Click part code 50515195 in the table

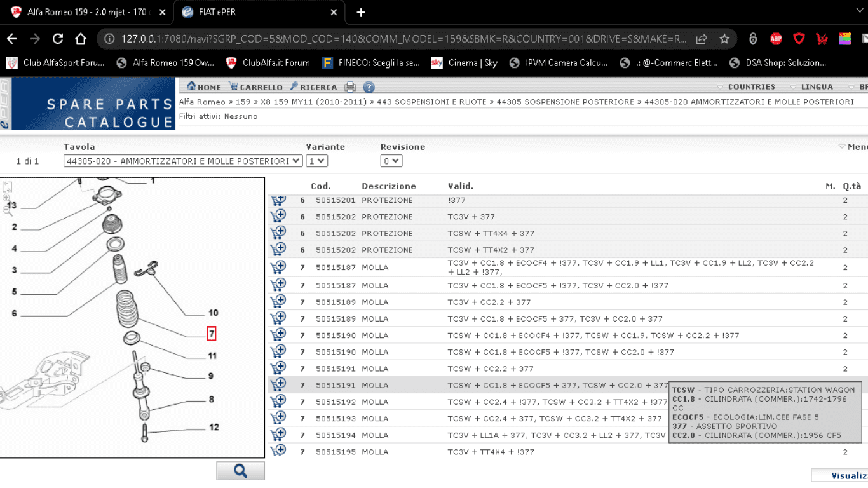point(336,452)
